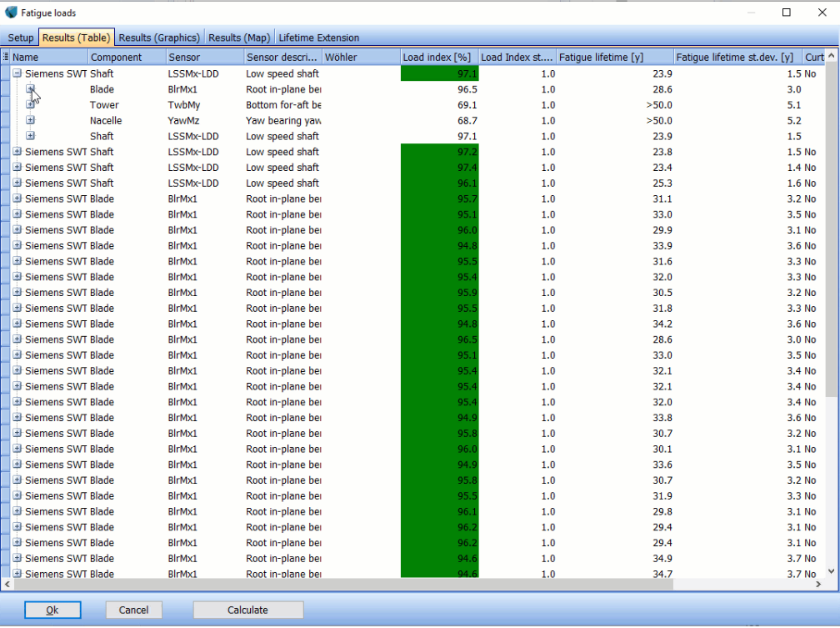Expand the Siemens SWT Blade row with lifetime 31.1
This screenshot has width=840, height=628.
point(17,198)
